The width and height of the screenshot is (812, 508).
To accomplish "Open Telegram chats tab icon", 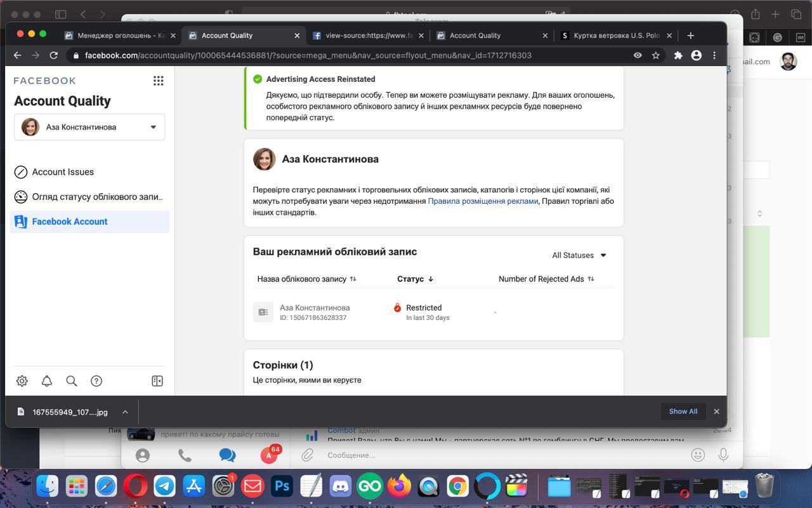I will click(x=227, y=455).
